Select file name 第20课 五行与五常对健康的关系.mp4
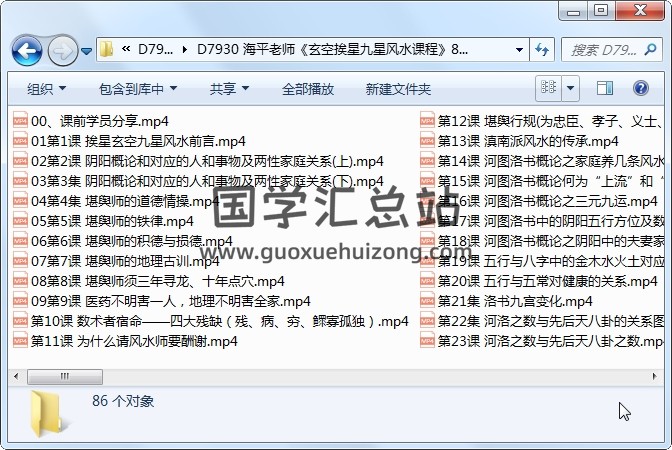This screenshot has height=450, width=672. pos(547,281)
